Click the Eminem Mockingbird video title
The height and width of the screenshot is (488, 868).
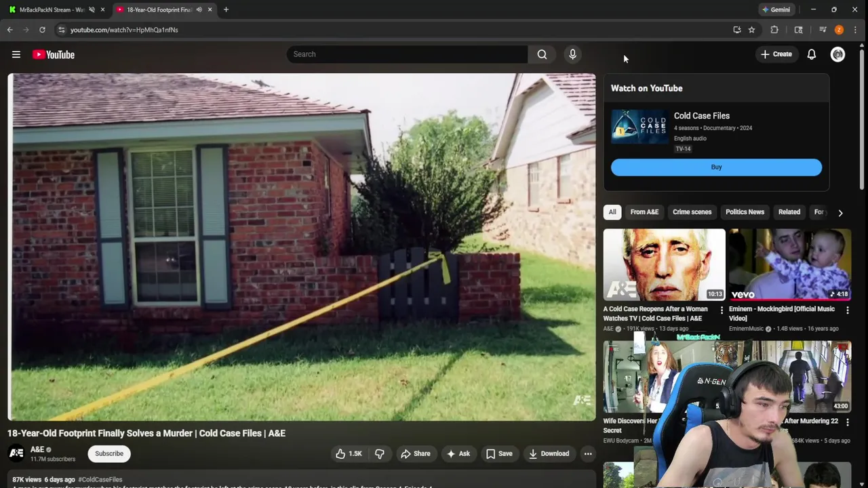pyautogui.click(x=782, y=313)
